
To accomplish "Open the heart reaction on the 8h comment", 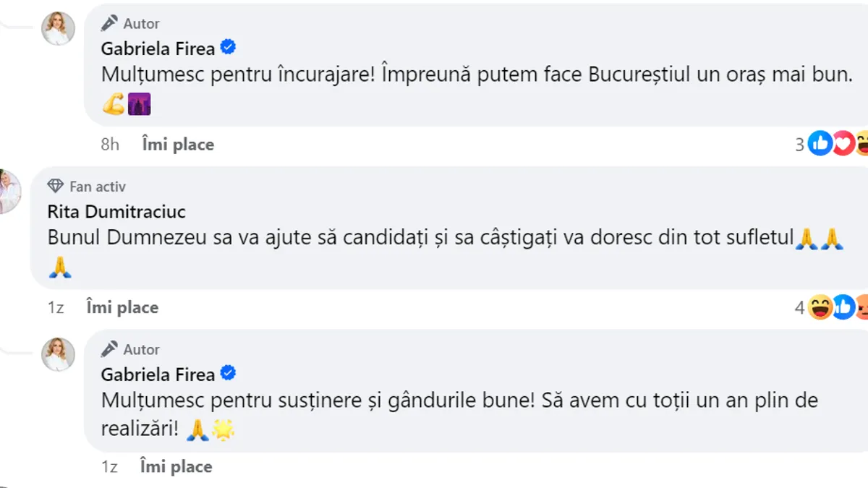I will (843, 144).
